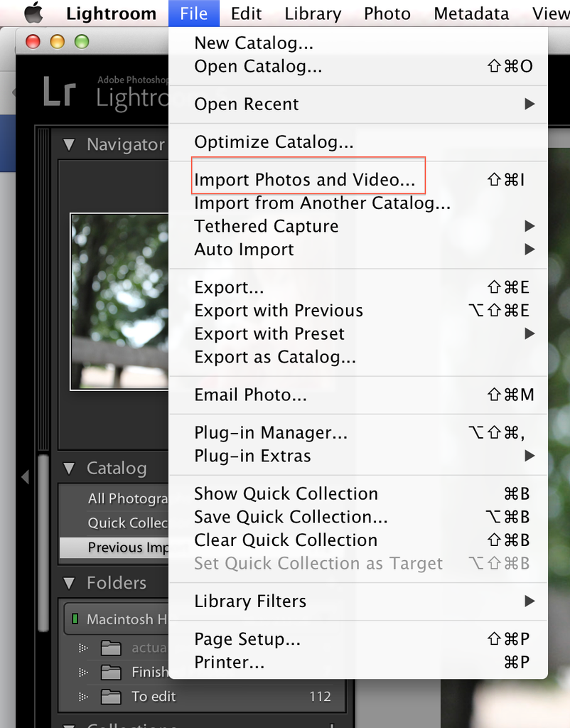Click the folder icon next to To edit
The width and height of the screenshot is (570, 728).
click(x=111, y=696)
